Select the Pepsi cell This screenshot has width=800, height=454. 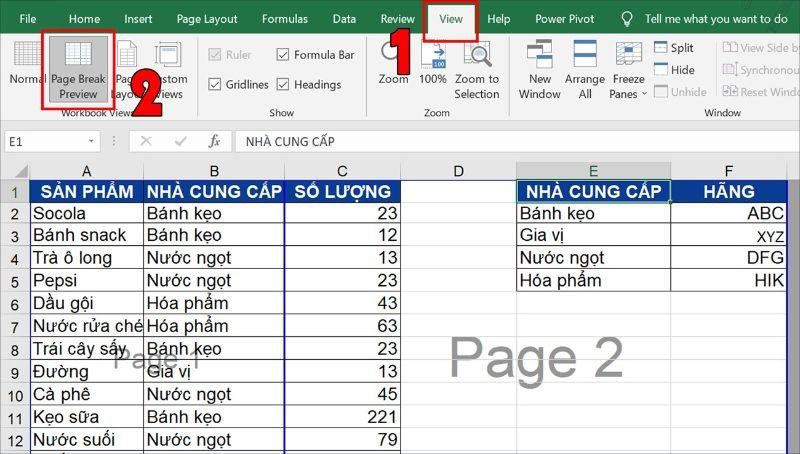tap(87, 280)
